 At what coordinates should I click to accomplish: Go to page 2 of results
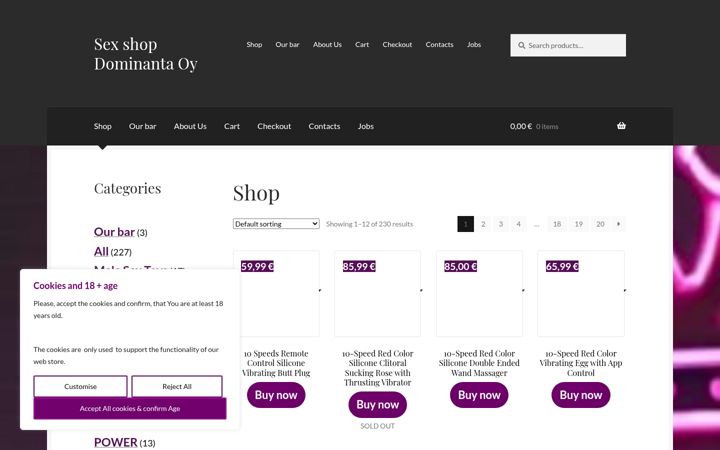coord(483,224)
